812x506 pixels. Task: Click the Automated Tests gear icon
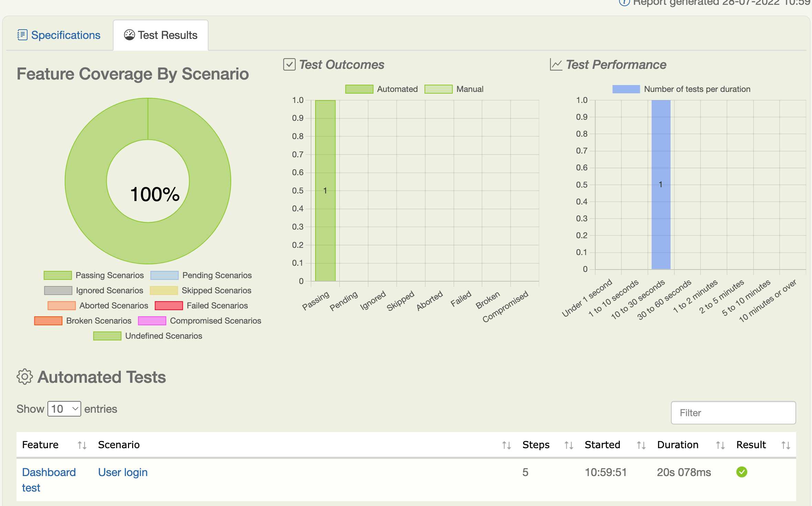[x=25, y=377]
